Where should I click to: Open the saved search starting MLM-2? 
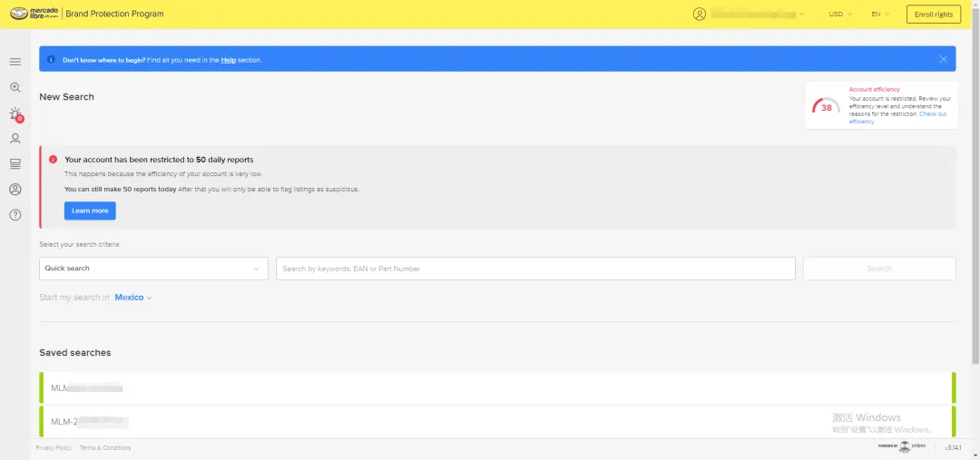[x=497, y=422]
